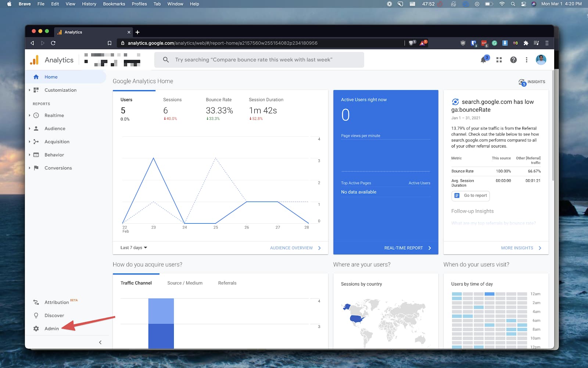This screenshot has height=368, width=588.
Task: Switch to the Source / Medium tab
Action: coord(185,283)
